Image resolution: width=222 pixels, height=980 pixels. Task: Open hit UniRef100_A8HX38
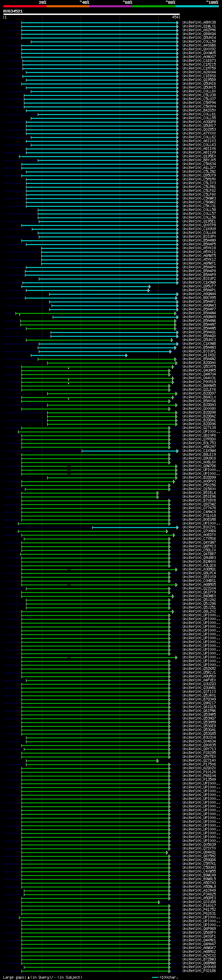coord(199,23)
